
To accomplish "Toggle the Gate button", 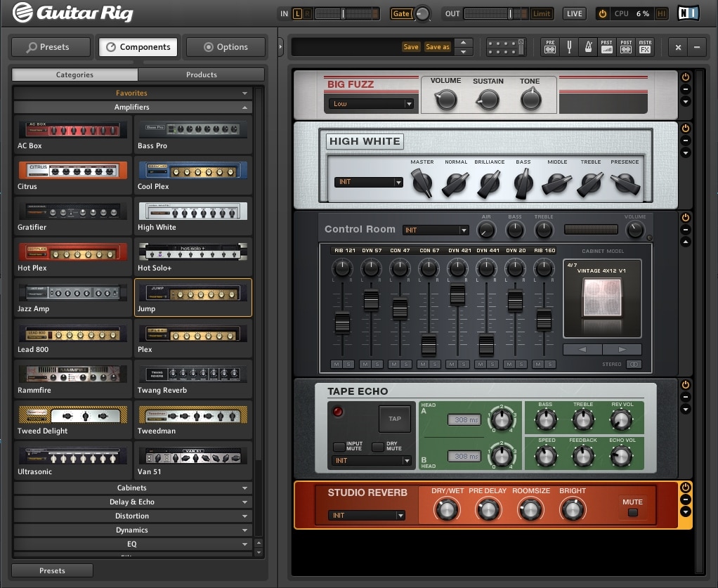I will tap(400, 14).
